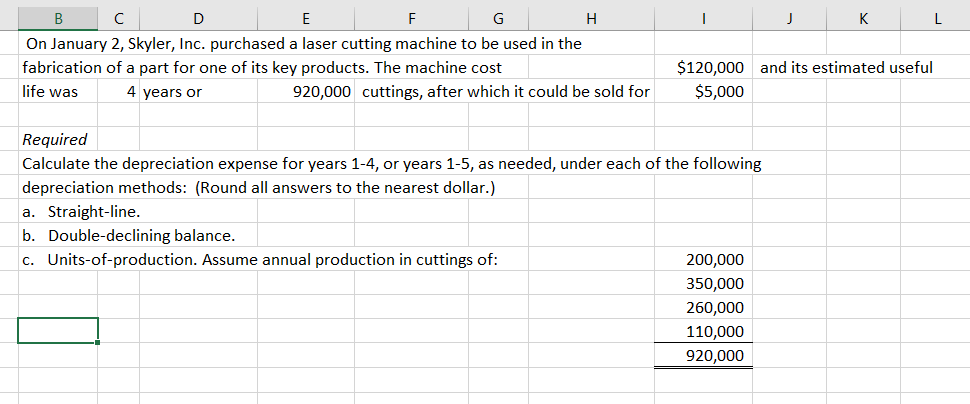970x404 pixels.
Task: Click the 920,000 cuttings cell in column E
Action: pyautogui.click(x=306, y=92)
